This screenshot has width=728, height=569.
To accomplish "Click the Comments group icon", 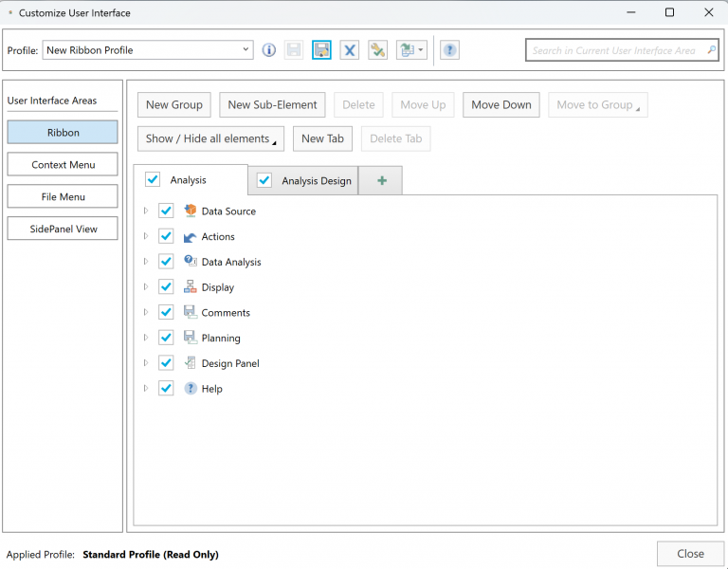I will coord(191,312).
